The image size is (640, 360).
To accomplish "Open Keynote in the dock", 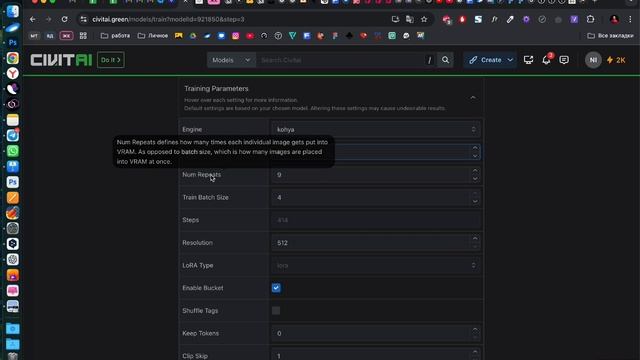I will click(13, 167).
